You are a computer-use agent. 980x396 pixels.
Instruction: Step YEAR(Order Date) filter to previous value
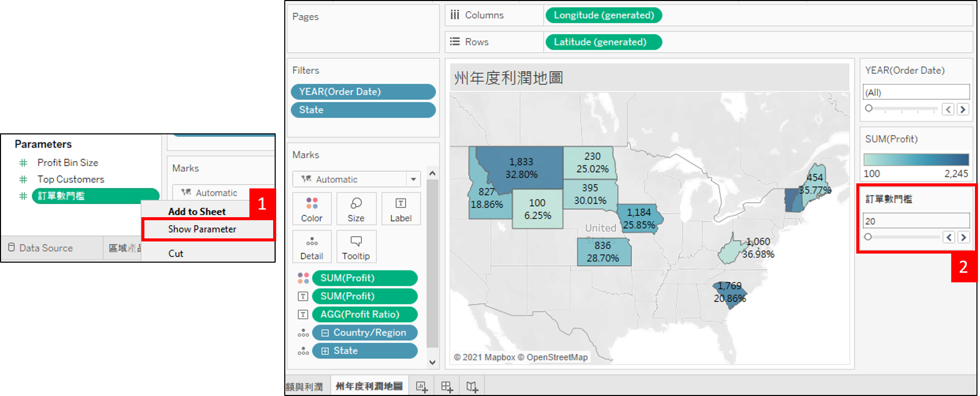948,109
